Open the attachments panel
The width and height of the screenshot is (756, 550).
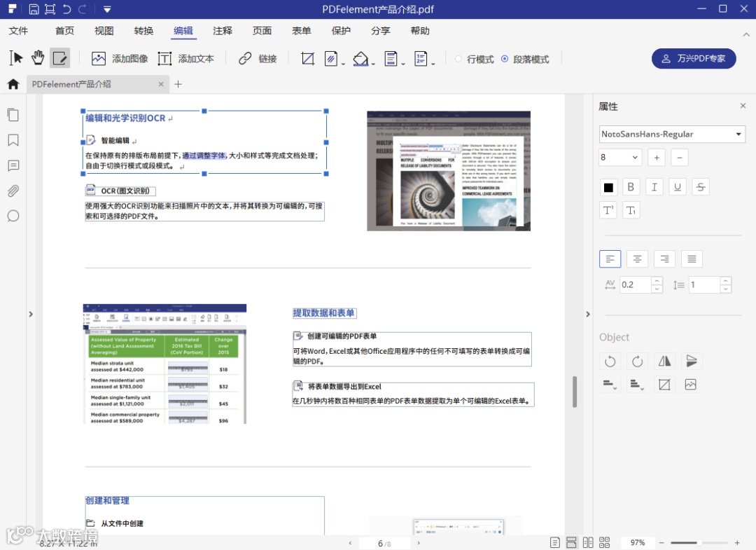pos(13,191)
